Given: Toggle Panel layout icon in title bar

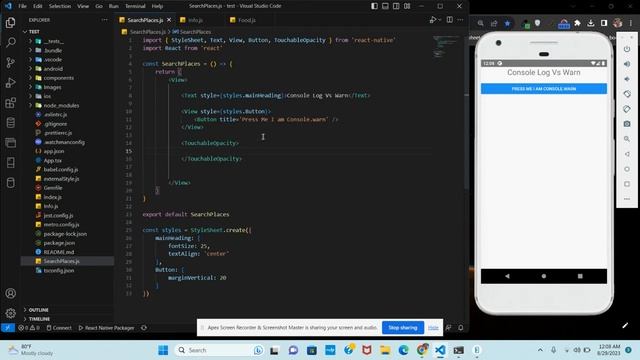Looking at the screenshot, I should (x=385, y=6).
